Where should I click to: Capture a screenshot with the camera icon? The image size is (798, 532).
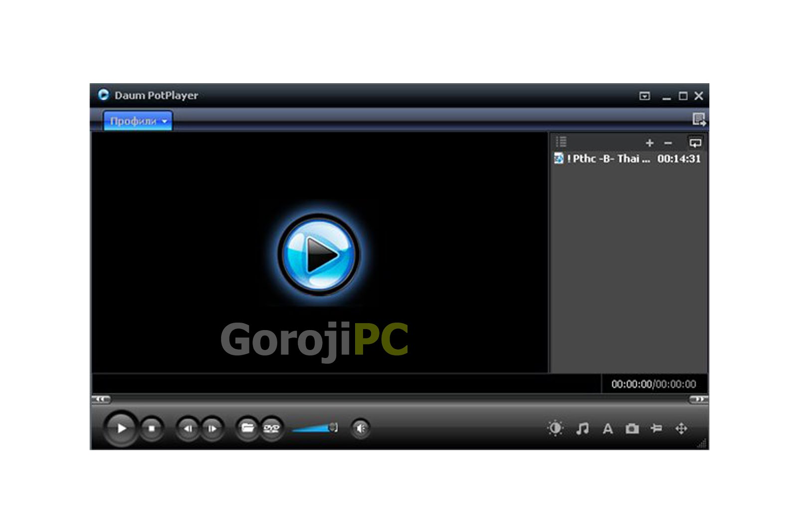632,428
